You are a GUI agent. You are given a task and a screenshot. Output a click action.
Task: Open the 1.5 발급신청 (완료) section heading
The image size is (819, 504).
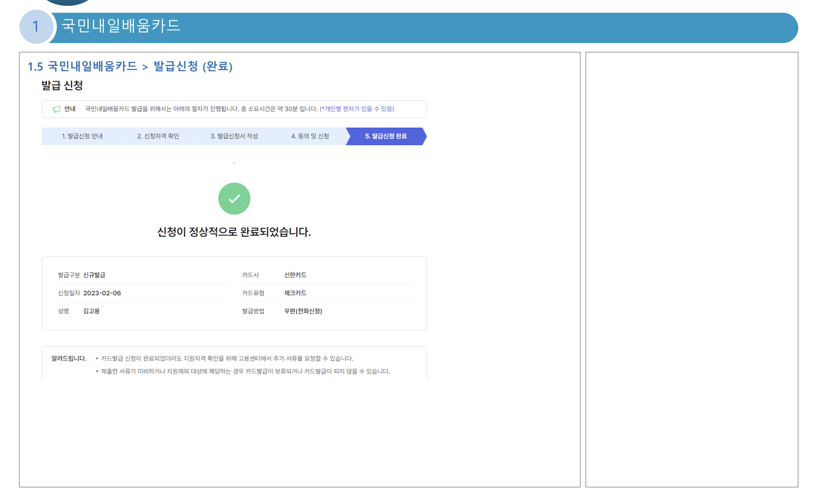[x=131, y=66]
